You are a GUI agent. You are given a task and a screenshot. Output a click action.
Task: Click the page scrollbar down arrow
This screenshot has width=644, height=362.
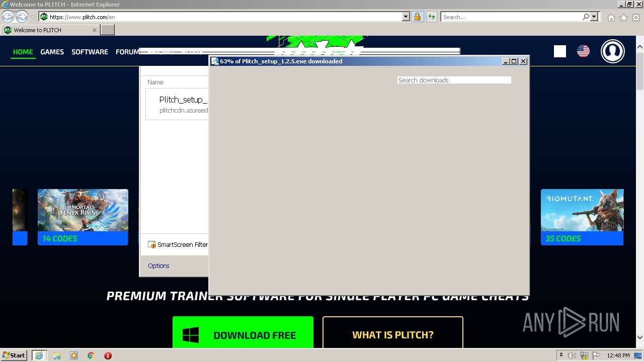(x=639, y=337)
